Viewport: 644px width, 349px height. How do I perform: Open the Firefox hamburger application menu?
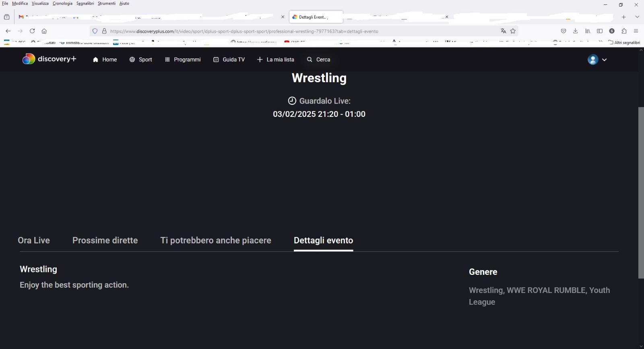pos(636,31)
